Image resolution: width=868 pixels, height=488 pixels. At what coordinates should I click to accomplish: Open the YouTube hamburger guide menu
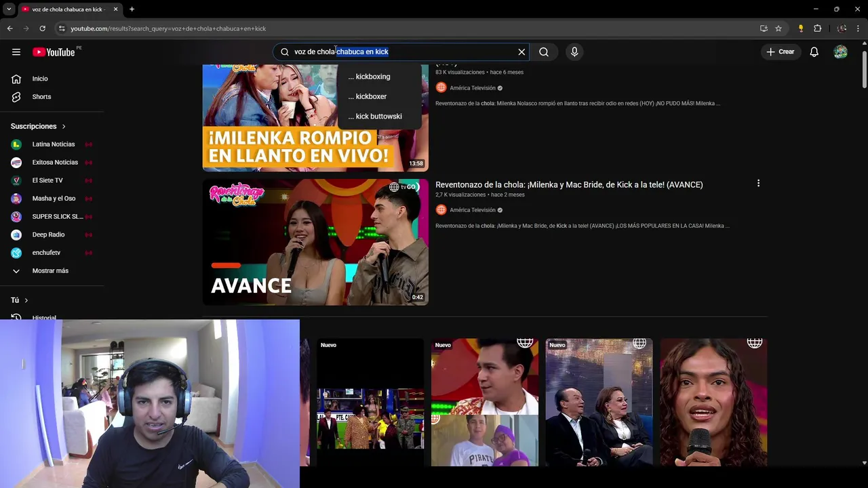(x=16, y=52)
